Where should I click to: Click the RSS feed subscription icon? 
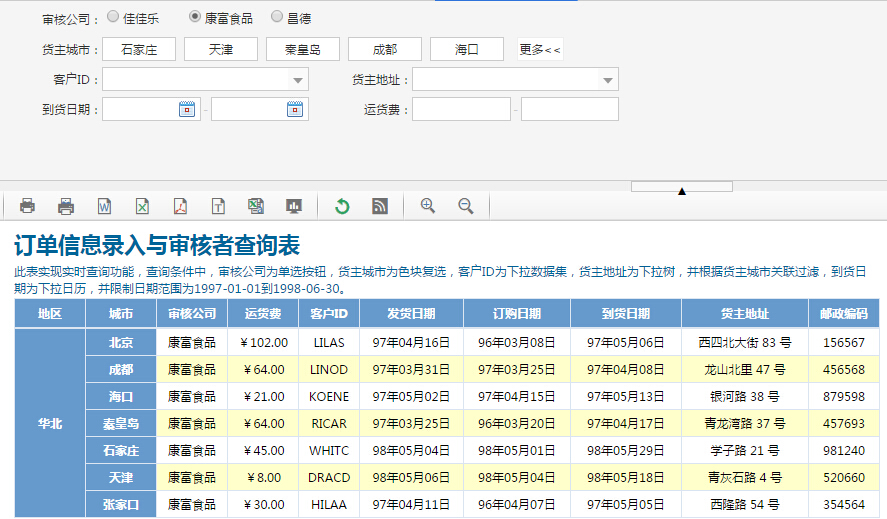[380, 206]
